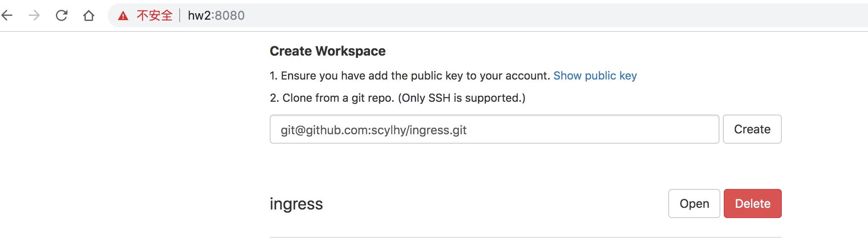The width and height of the screenshot is (868, 242).
Task: Open the ingress workspace
Action: point(694,204)
